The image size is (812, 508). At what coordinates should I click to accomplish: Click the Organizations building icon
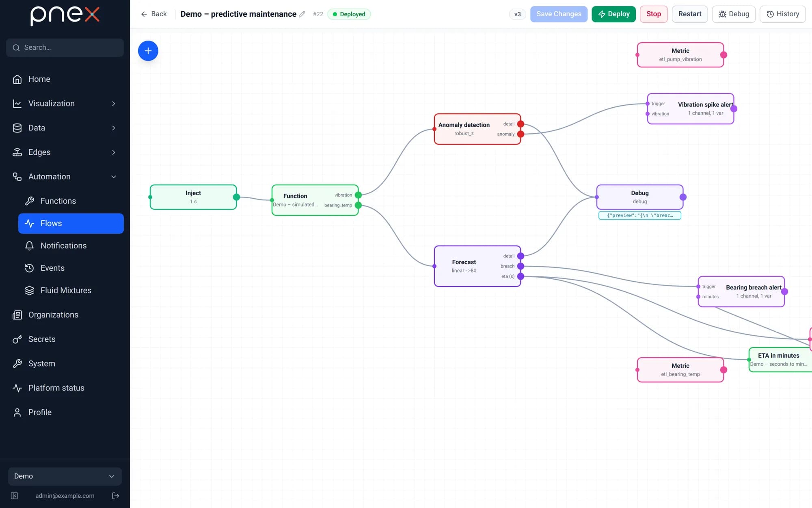pyautogui.click(x=17, y=315)
